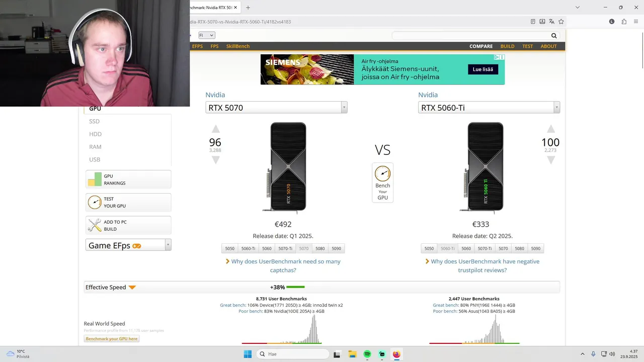Expand the Effective Speed section

pos(132,288)
